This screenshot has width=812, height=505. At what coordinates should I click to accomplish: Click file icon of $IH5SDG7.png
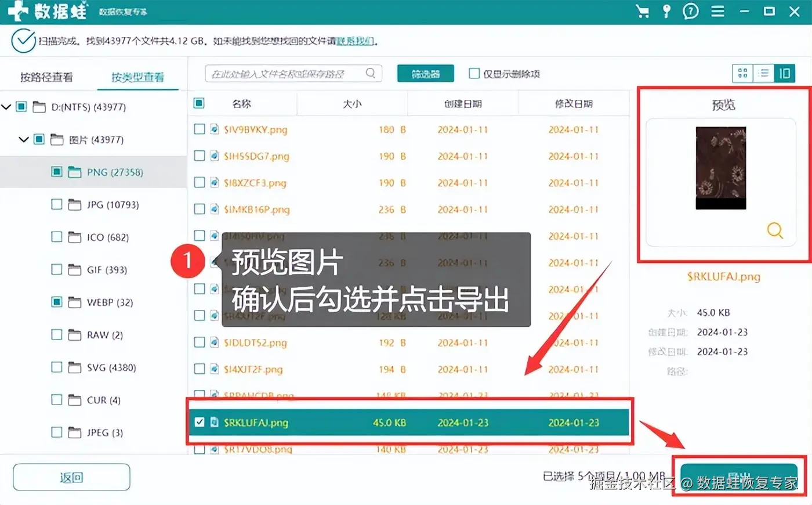214,156
